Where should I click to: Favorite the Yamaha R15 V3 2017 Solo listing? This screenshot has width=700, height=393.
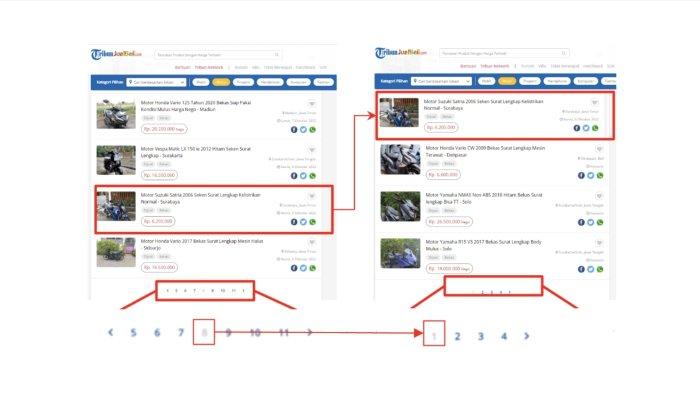(x=600, y=242)
